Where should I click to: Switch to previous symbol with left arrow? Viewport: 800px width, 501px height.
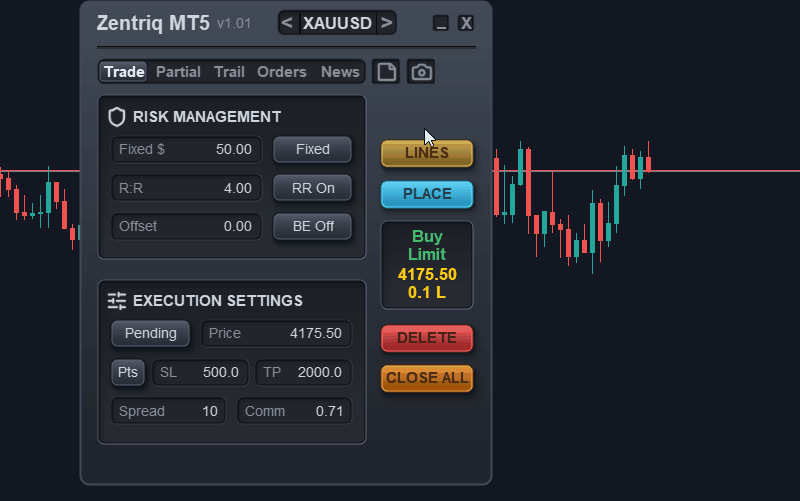point(287,23)
